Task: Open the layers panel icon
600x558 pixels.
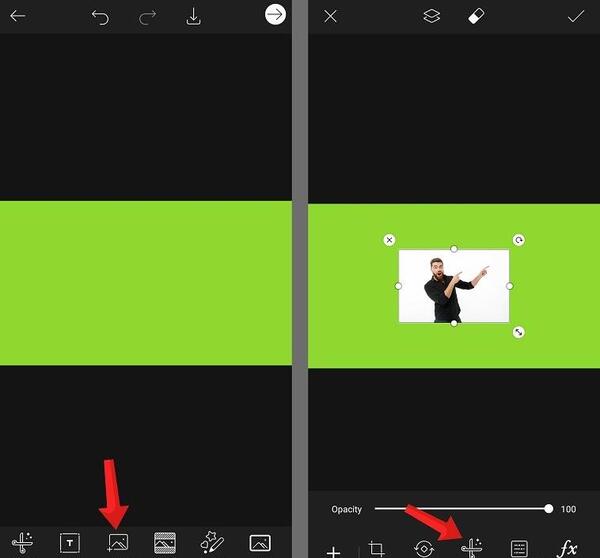Action: pyautogui.click(x=431, y=16)
